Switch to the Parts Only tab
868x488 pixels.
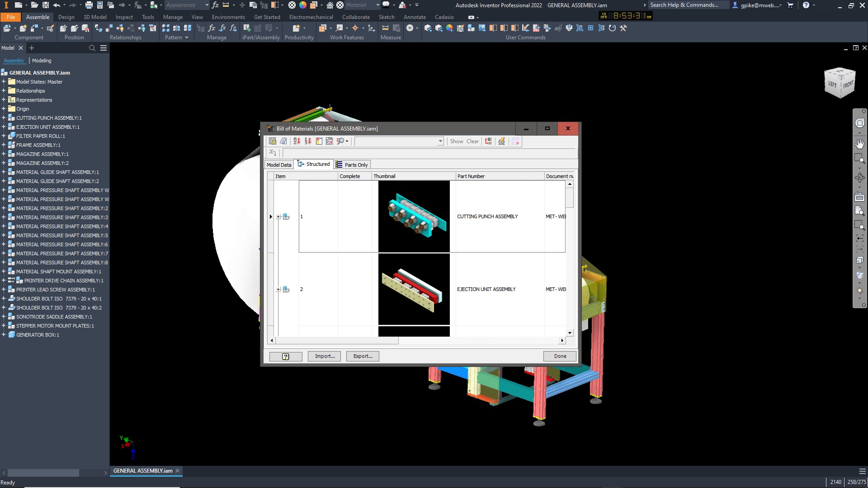click(x=352, y=164)
